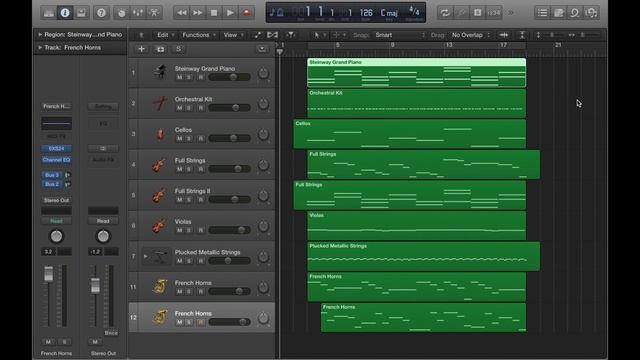Add a new track with plus button
Image resolution: width=640 pixels, height=360 pixels.
pos(141,49)
